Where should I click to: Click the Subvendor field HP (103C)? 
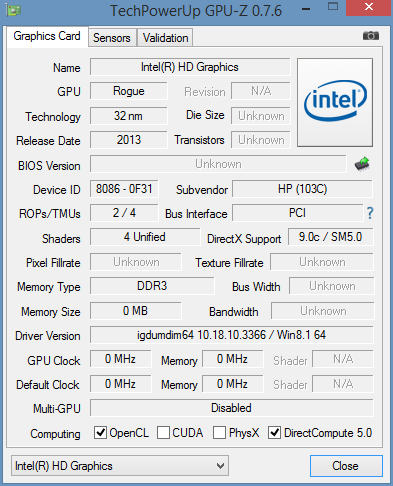click(x=303, y=189)
